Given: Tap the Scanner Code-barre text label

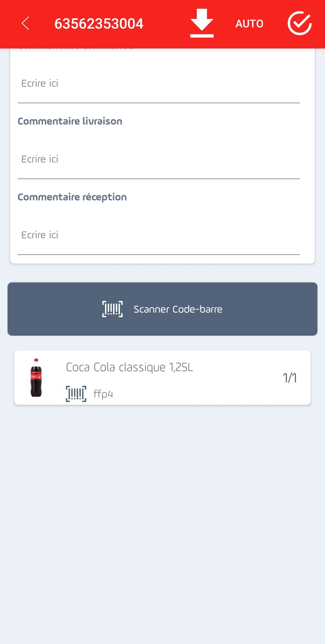Looking at the screenshot, I should tap(178, 309).
